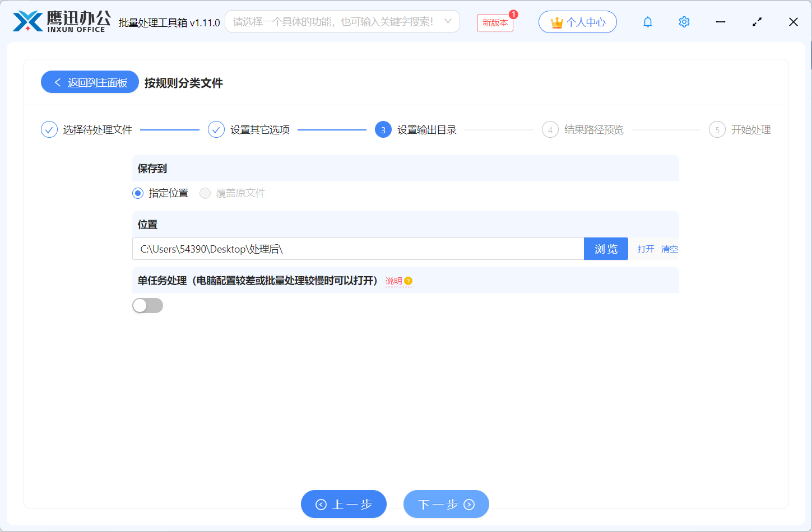Open settings gear icon
The height and width of the screenshot is (532, 812).
[684, 22]
